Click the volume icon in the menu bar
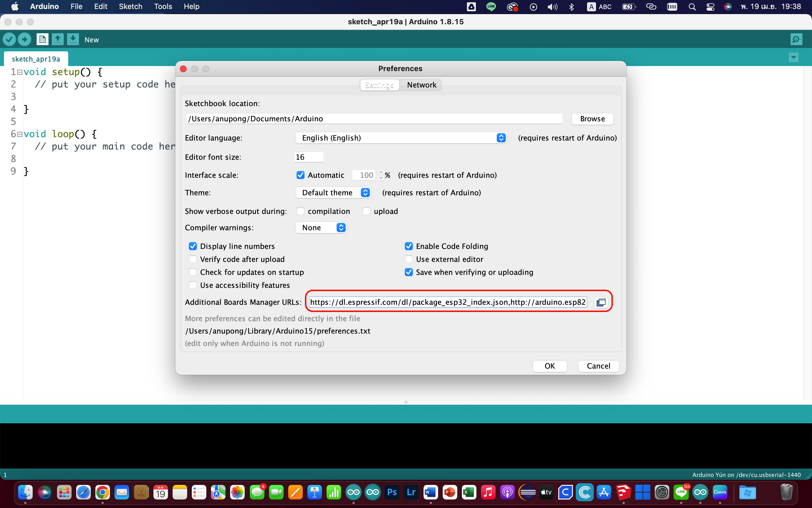 tap(552, 7)
